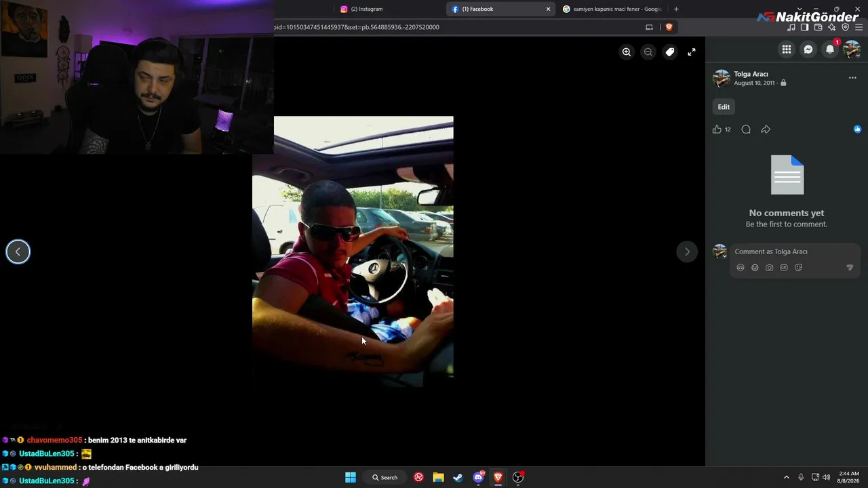Zoom out of the Facebook photo

(x=648, y=52)
